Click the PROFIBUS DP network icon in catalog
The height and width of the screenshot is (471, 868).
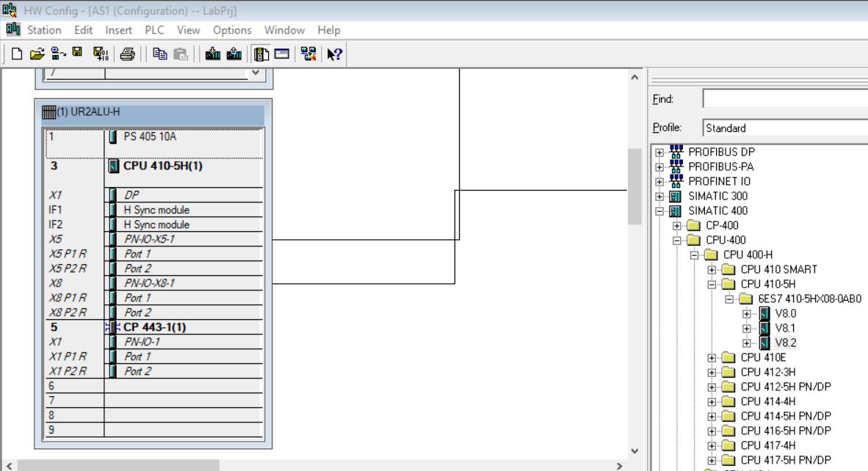point(676,151)
